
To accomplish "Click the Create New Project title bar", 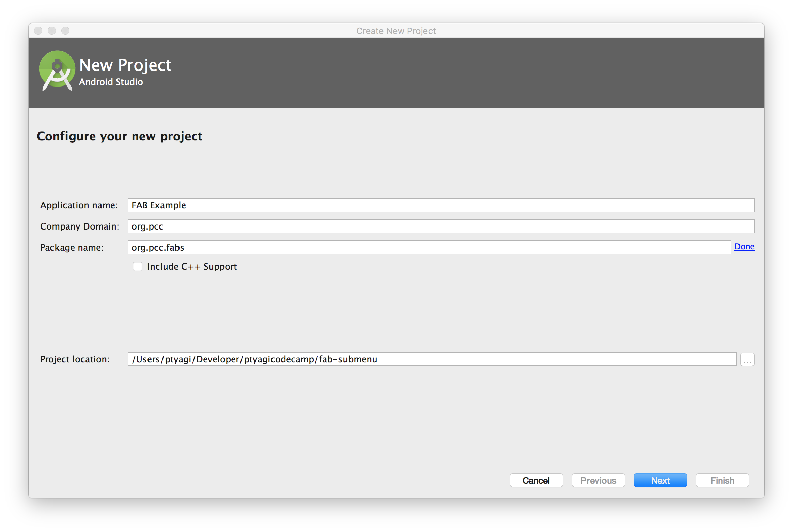I will (396, 31).
